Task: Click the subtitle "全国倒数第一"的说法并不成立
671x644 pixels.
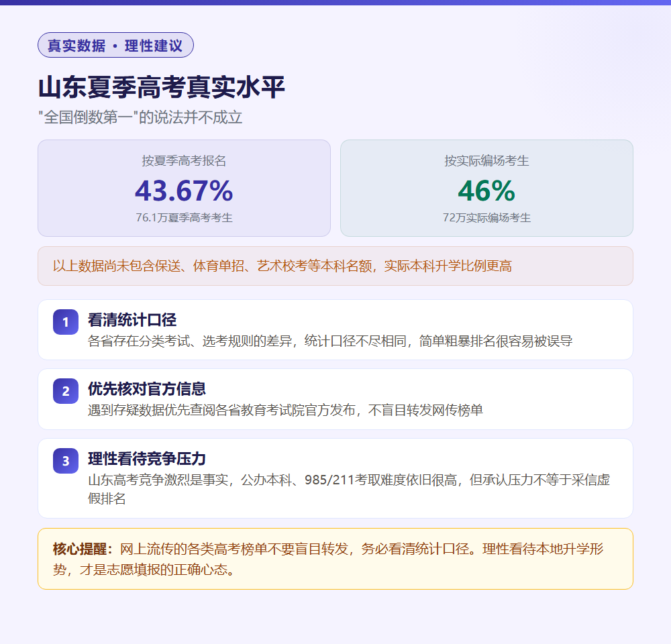Action: click(140, 117)
